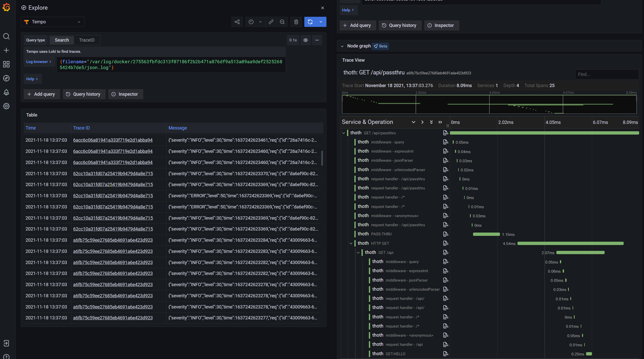The height and width of the screenshot is (359, 644).
Task: Open the Tempo data source dropdown
Action: tap(53, 22)
